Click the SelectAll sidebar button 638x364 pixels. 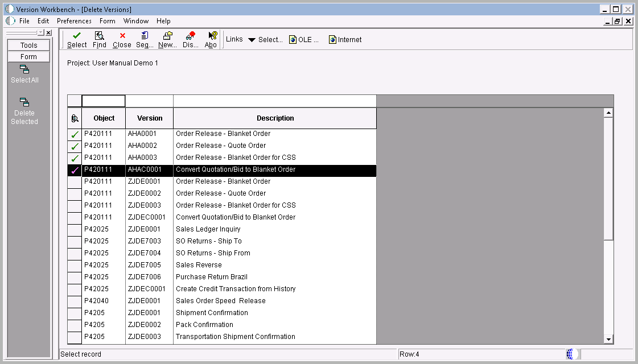pyautogui.click(x=24, y=75)
